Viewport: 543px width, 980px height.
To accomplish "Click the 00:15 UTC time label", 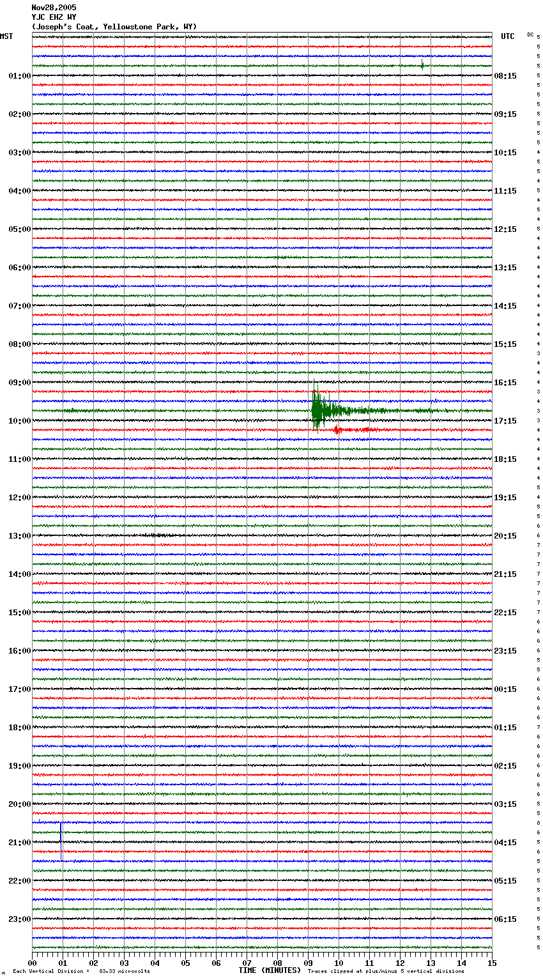I will pos(505,689).
